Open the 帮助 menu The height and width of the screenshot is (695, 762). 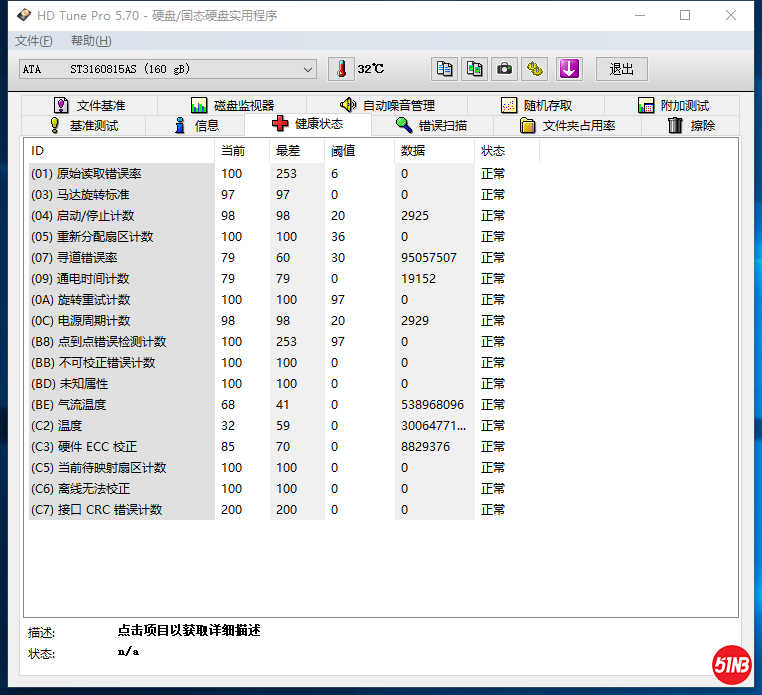pyautogui.click(x=91, y=41)
